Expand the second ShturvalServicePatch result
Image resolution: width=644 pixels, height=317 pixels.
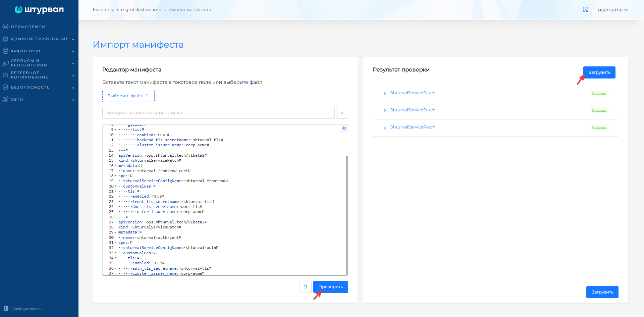(385, 111)
